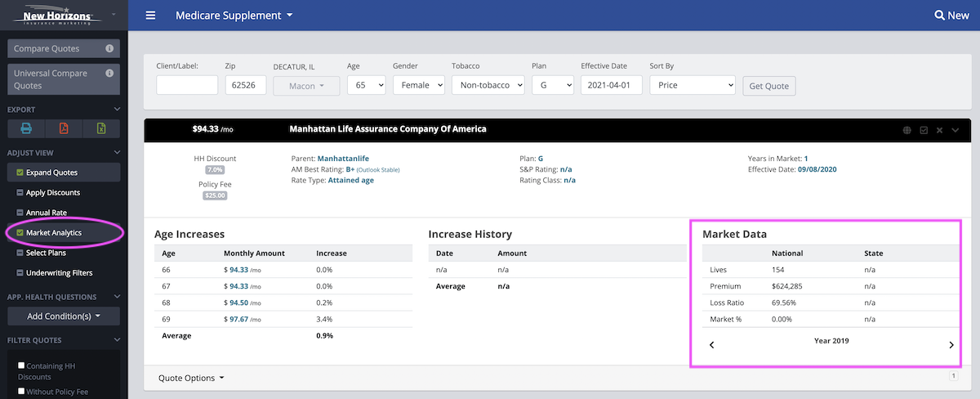Click the Compare Quotes button
Viewport: 980px width, 399px height.
pyautogui.click(x=64, y=49)
